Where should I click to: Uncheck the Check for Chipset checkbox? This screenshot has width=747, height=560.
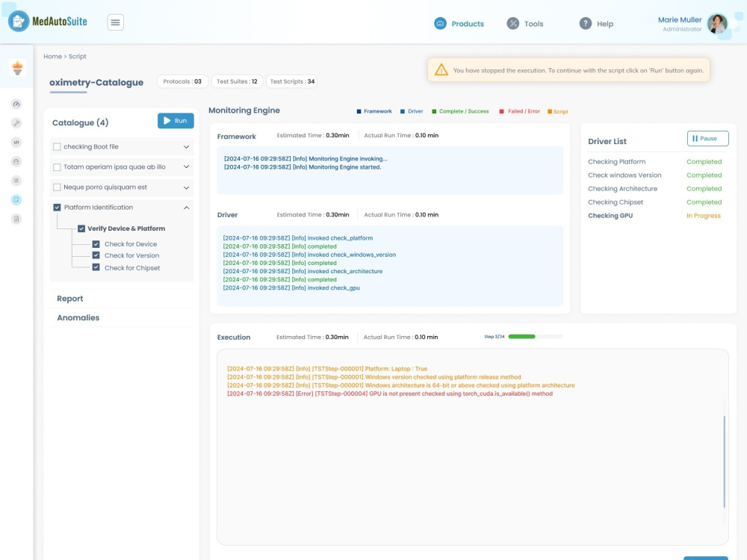point(96,267)
